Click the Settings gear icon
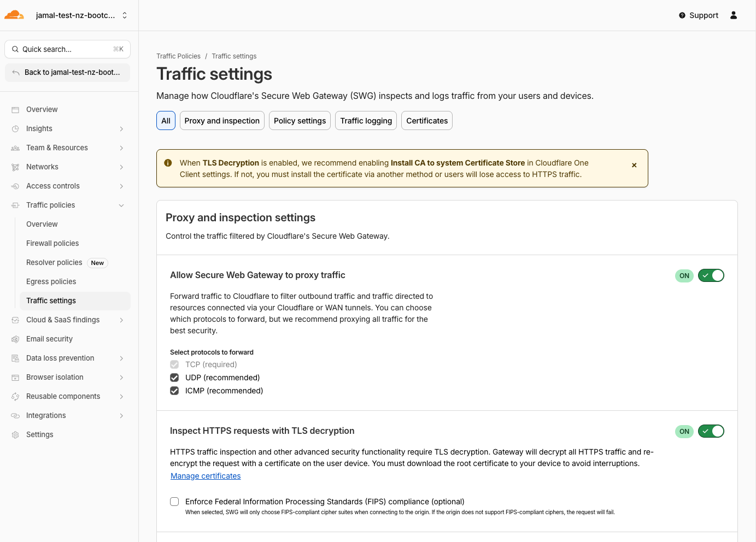Screen dimensions: 756x542 pyautogui.click(x=15, y=435)
